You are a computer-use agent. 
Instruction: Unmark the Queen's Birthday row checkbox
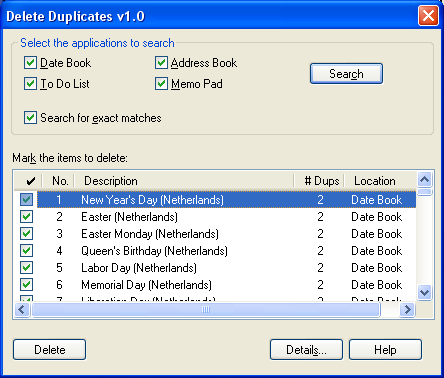pos(26,251)
